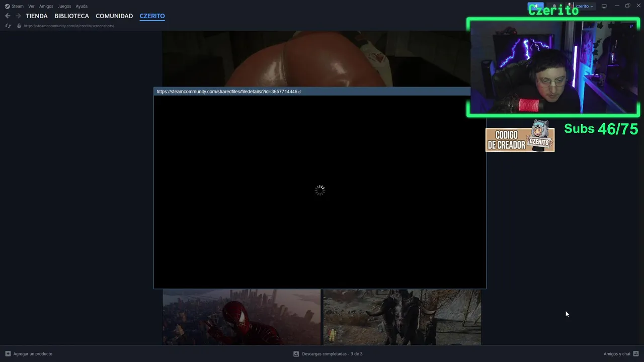
Task: Open the Steam menu with logo
Action: pos(14,6)
